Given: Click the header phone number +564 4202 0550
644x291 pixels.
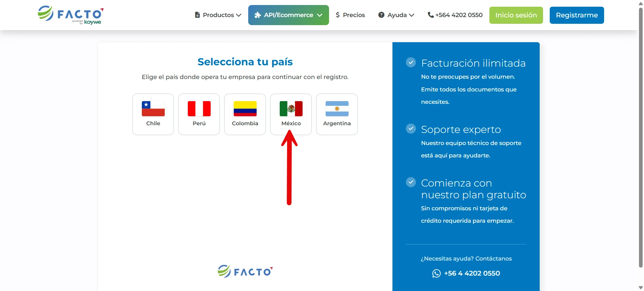Looking at the screenshot, I should coord(459,15).
